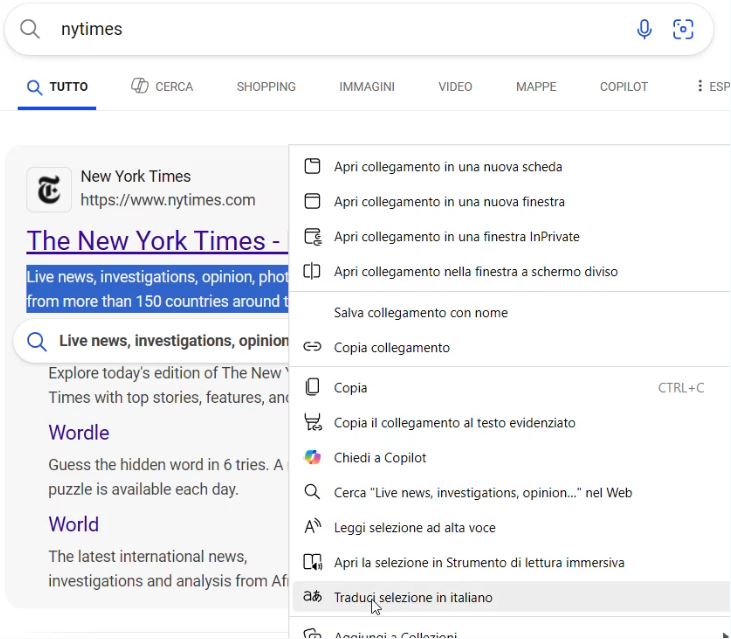
Task: Click the search magnifier icon in the search box
Action: point(30,29)
